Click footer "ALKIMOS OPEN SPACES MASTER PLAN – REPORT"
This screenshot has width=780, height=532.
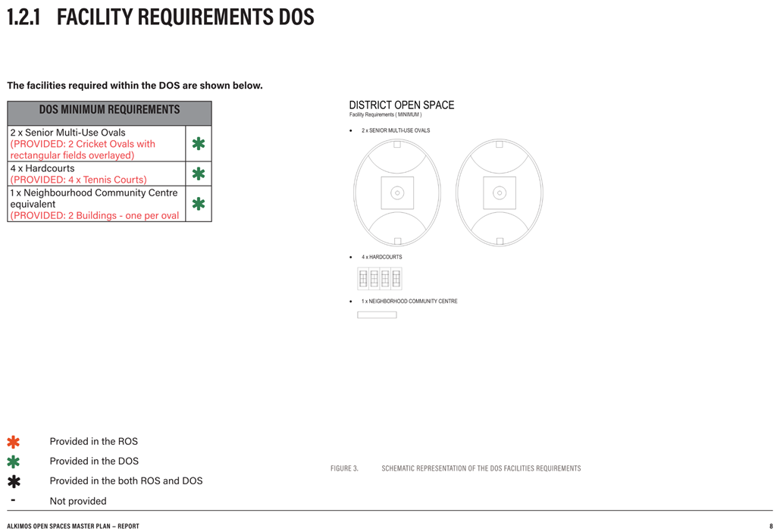coord(73,526)
